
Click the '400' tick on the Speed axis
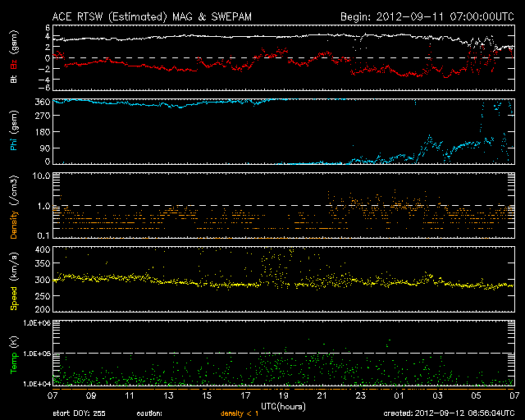click(x=43, y=249)
